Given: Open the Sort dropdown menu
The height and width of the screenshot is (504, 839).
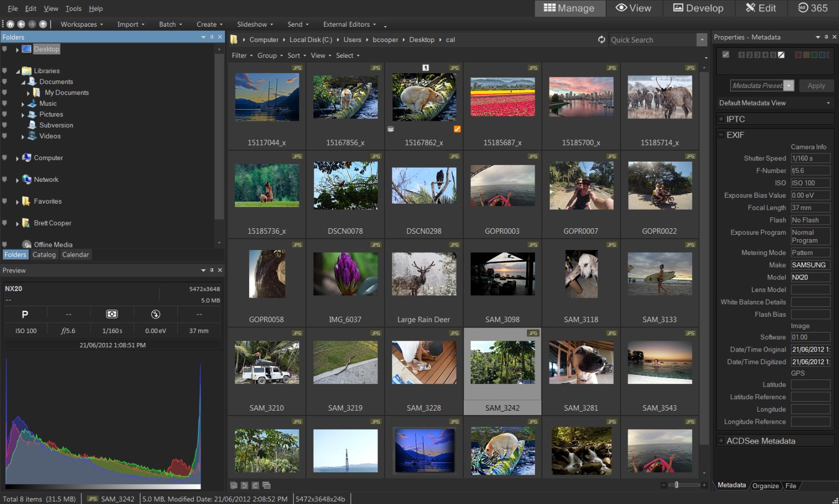Looking at the screenshot, I should tap(295, 55).
